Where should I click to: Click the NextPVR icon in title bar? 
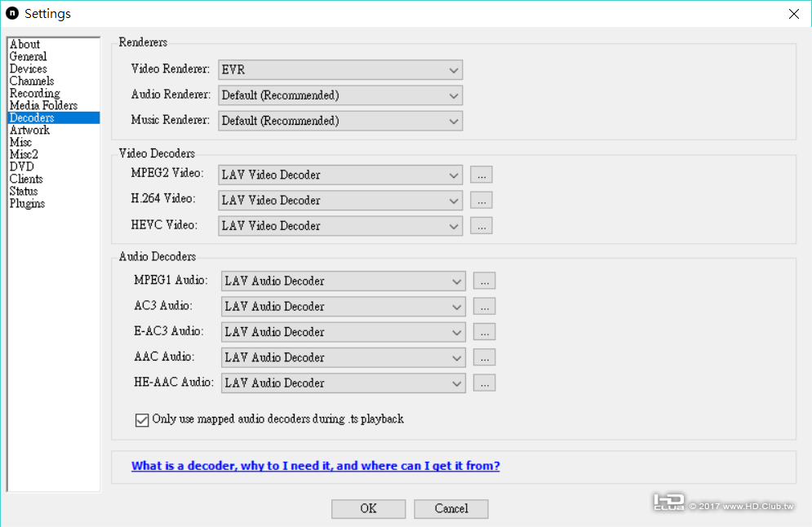click(12, 13)
